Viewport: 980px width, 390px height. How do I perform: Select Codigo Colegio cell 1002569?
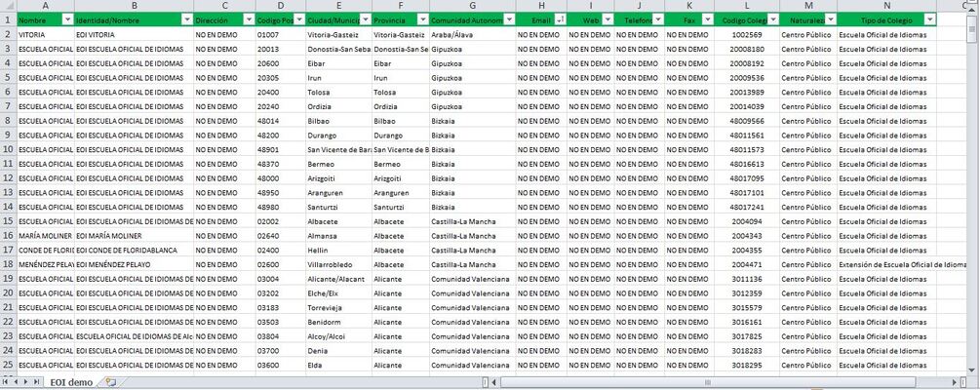(747, 34)
